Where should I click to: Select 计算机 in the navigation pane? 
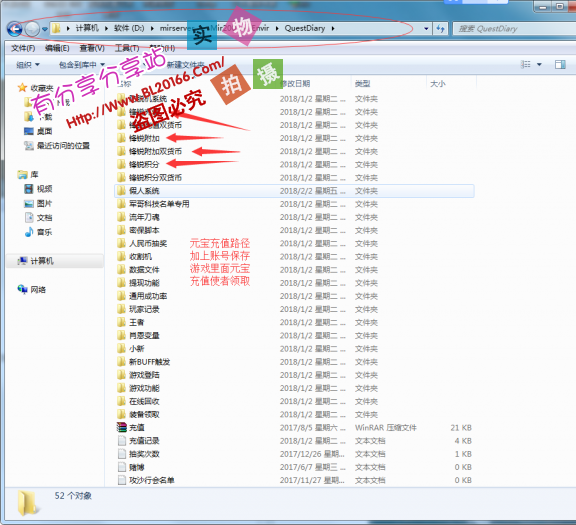[42, 261]
